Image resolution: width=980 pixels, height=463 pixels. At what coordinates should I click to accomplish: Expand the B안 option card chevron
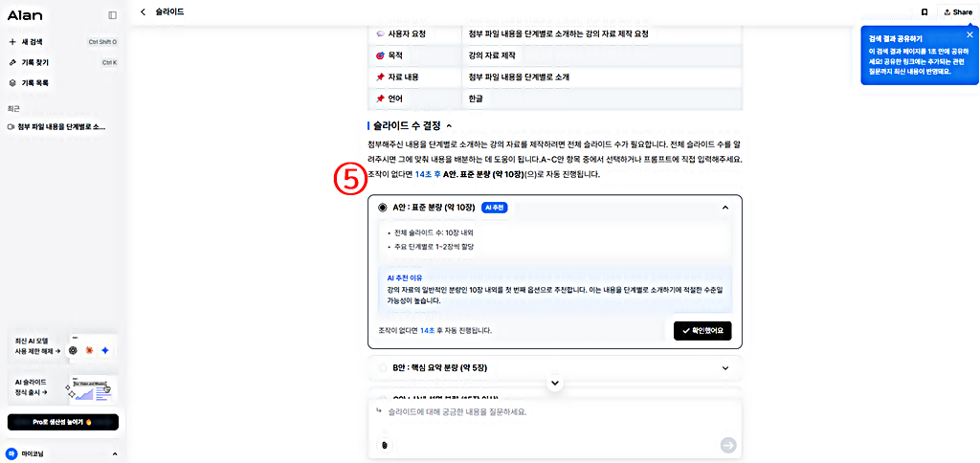click(x=725, y=368)
